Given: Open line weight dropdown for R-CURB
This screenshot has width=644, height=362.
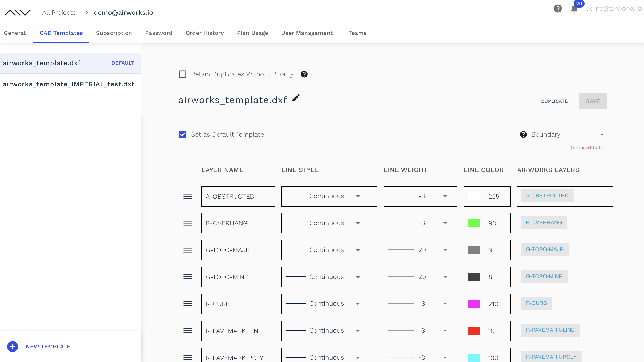Looking at the screenshot, I should click(x=420, y=304).
